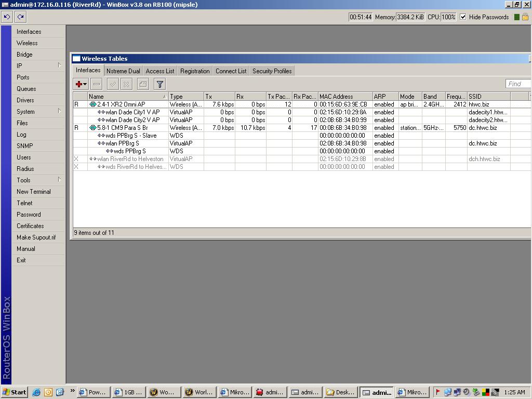The height and width of the screenshot is (399, 532).
Task: Open the add interface dropdown arrow
Action: pos(85,84)
